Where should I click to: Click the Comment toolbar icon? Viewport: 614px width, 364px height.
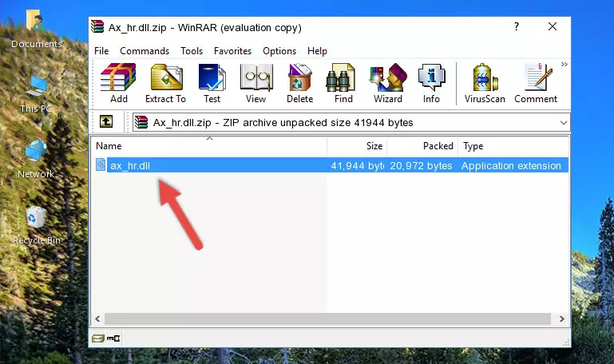point(536,83)
